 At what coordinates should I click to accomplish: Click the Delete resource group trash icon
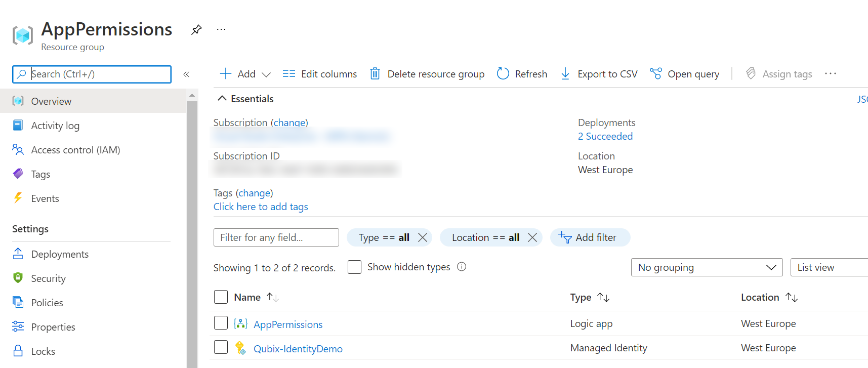375,74
